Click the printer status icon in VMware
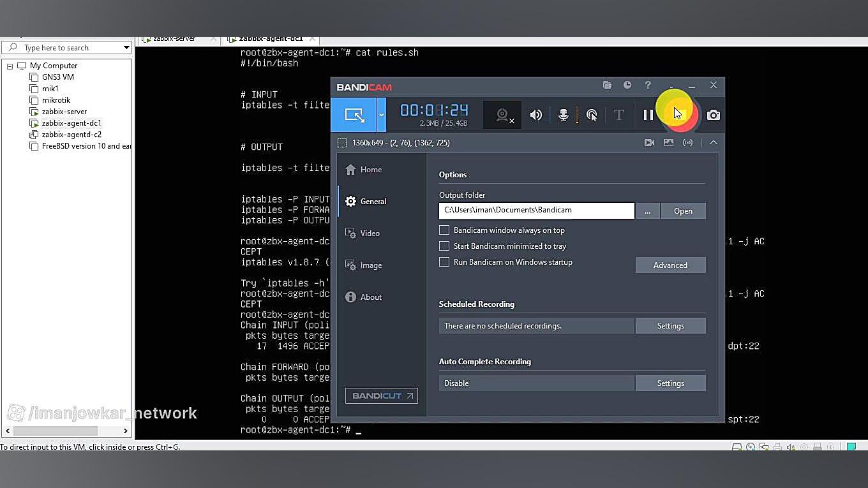868x488 pixels. tap(777, 447)
